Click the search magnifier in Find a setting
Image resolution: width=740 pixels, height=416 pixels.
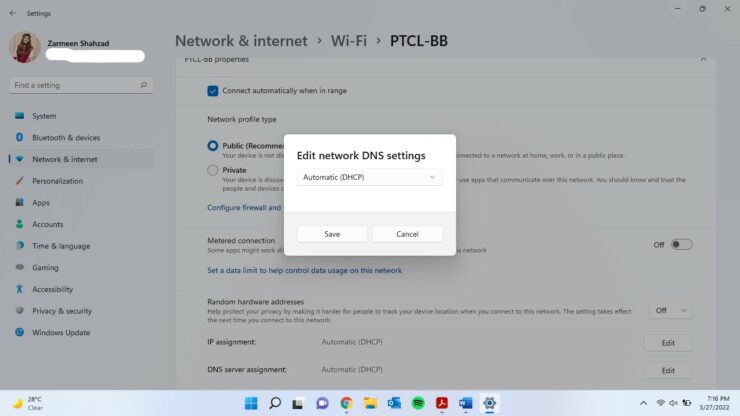(143, 85)
